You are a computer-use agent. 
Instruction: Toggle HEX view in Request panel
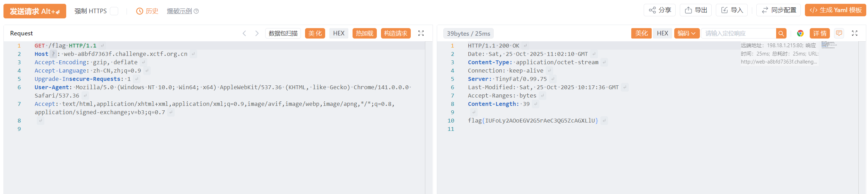pyautogui.click(x=339, y=33)
